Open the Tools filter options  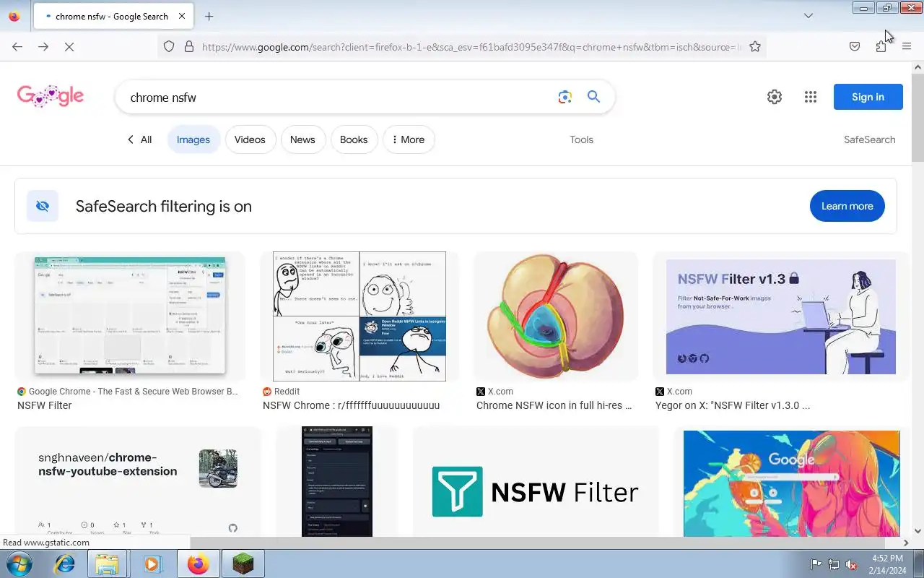tap(581, 139)
